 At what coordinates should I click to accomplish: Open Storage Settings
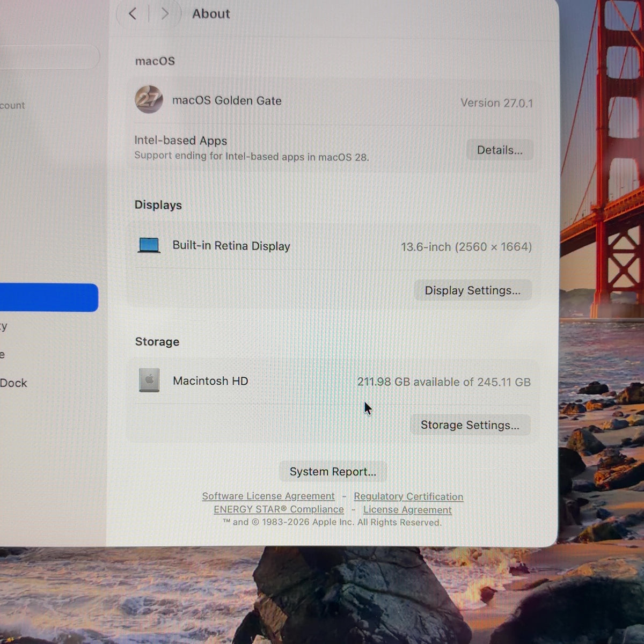tap(470, 425)
